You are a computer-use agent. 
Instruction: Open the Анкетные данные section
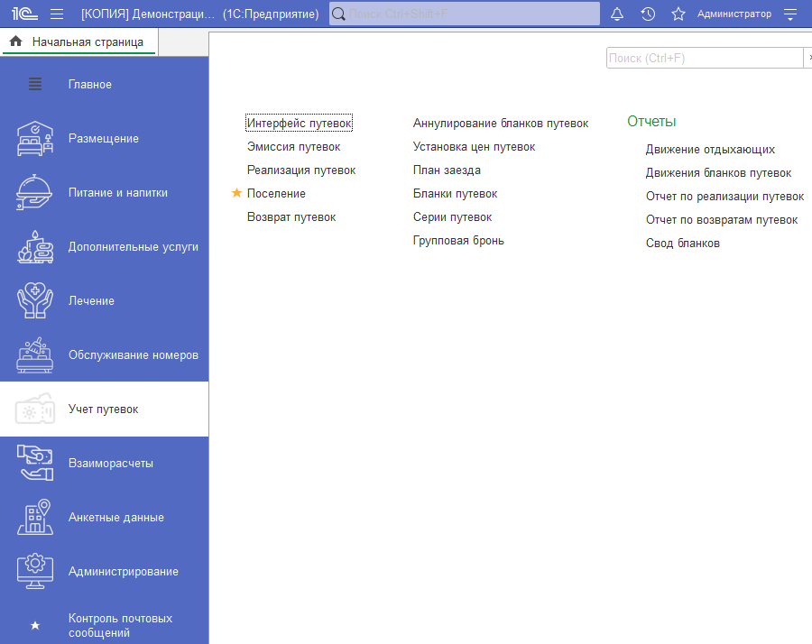(115, 518)
